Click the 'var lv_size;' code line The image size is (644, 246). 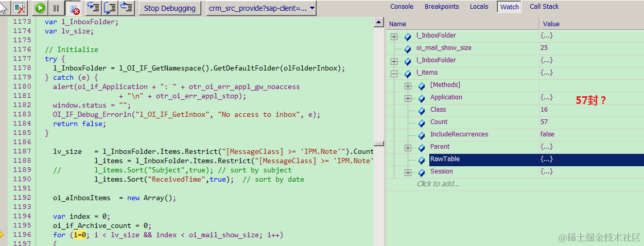click(x=69, y=31)
